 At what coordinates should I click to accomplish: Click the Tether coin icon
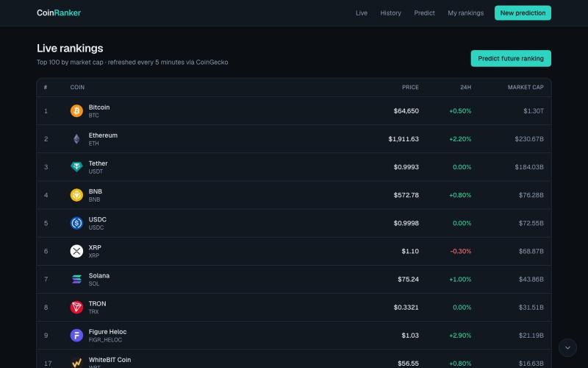coord(76,167)
